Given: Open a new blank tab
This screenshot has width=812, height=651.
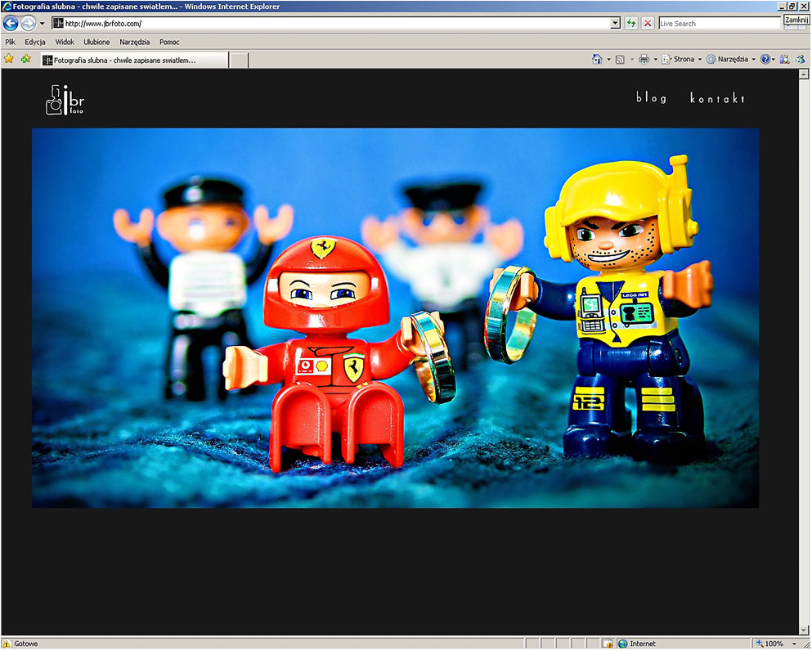Looking at the screenshot, I should point(239,60).
